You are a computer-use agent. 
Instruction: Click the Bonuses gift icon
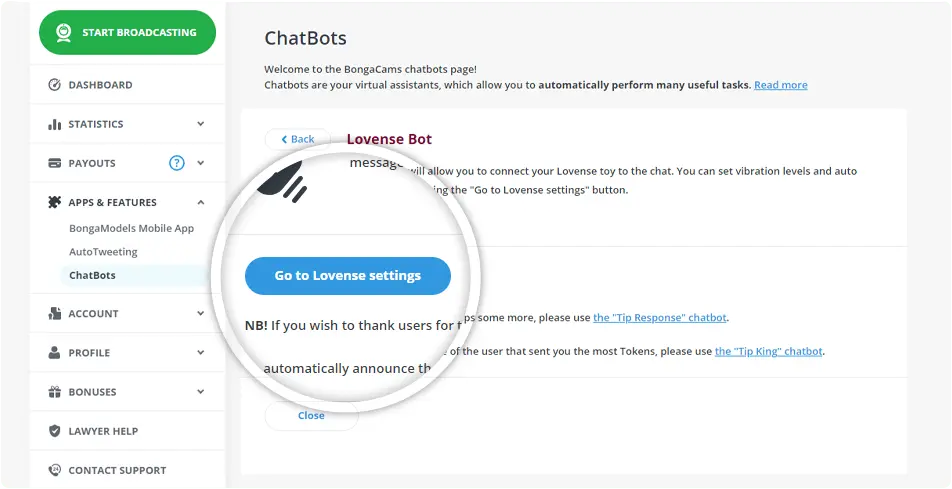54,392
